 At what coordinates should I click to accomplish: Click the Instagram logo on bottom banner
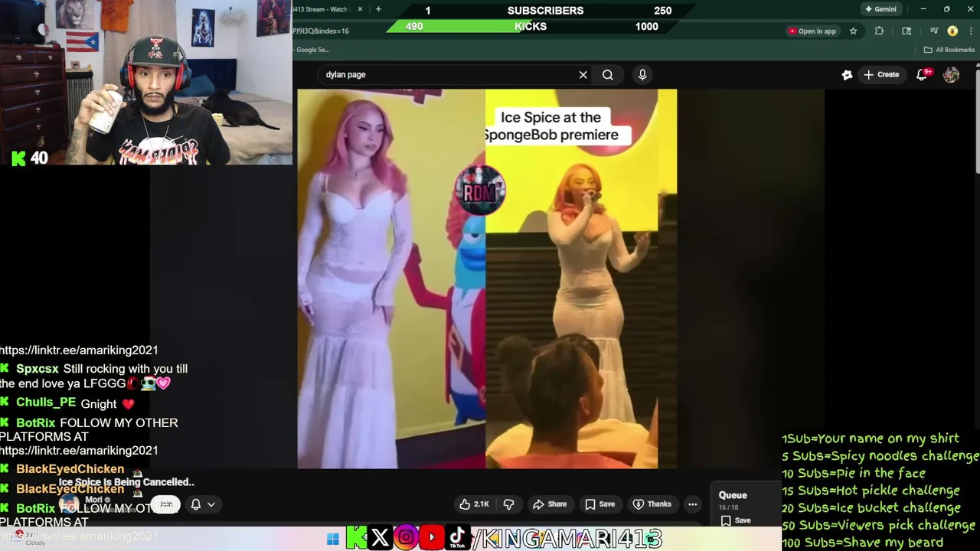pyautogui.click(x=406, y=537)
